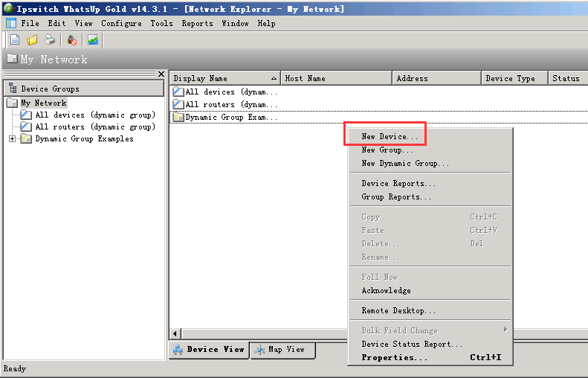Click the Print toolbar icon
588x378 pixels.
[49, 40]
